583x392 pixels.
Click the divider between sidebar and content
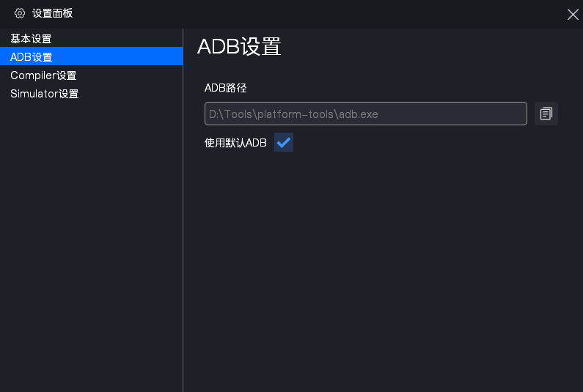[183, 220]
